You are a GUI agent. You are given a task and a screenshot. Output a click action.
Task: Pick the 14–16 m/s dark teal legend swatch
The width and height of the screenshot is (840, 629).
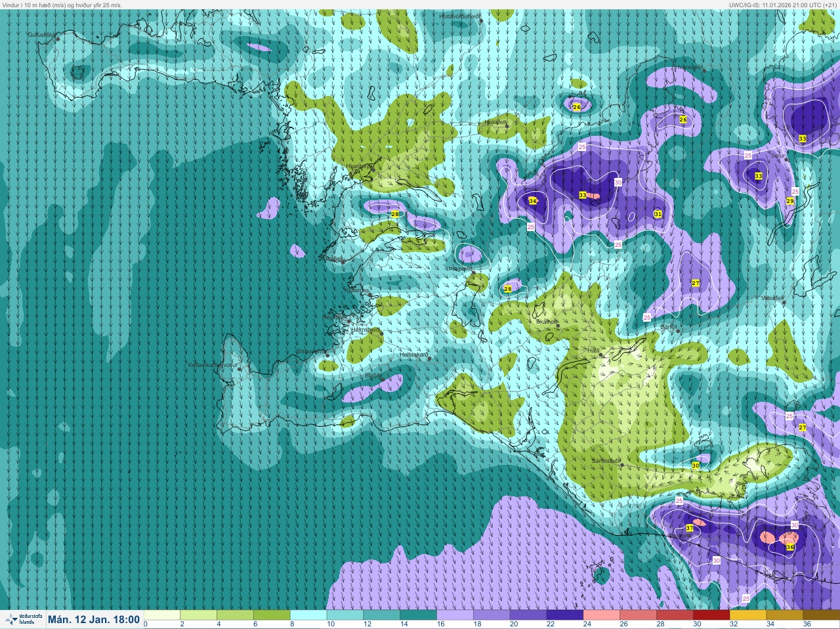[418, 615]
